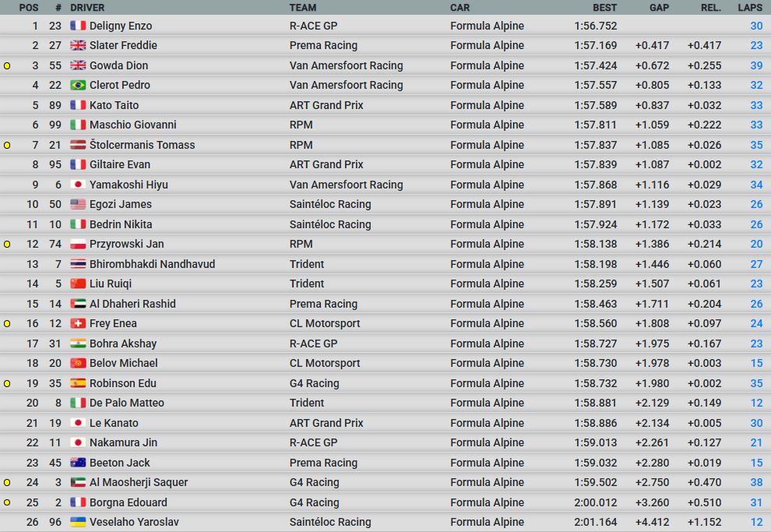Screen dimensions: 771x532
Task: Click the Japanese flag next to Yamakoshi Hiyu
Action: click(78, 185)
